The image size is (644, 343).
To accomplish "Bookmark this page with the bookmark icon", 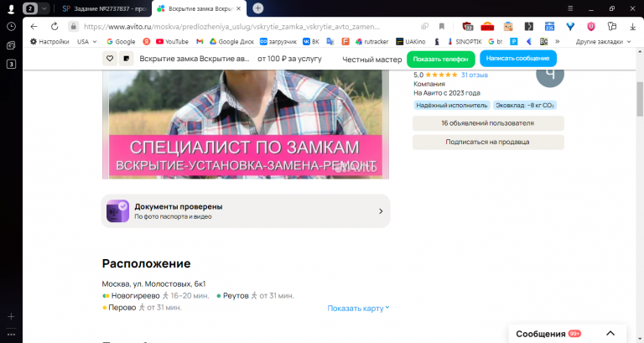I will [442, 26].
